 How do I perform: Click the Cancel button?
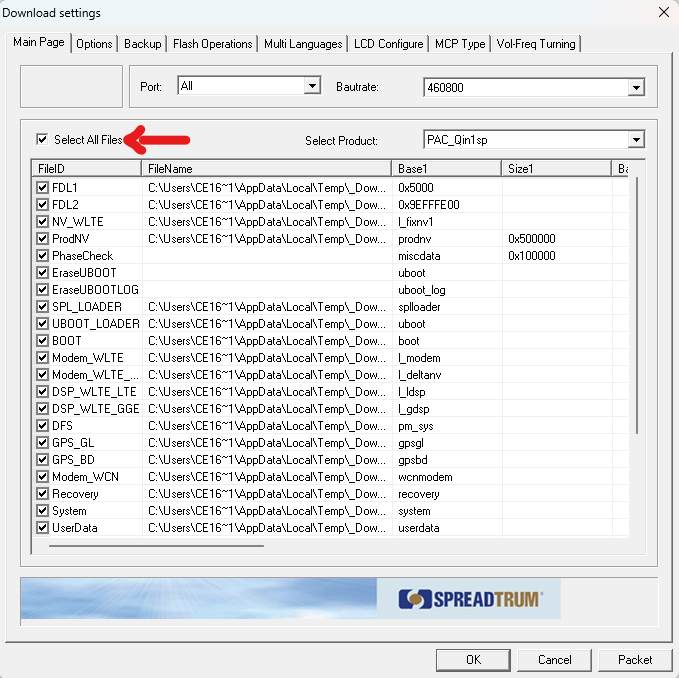point(554,659)
